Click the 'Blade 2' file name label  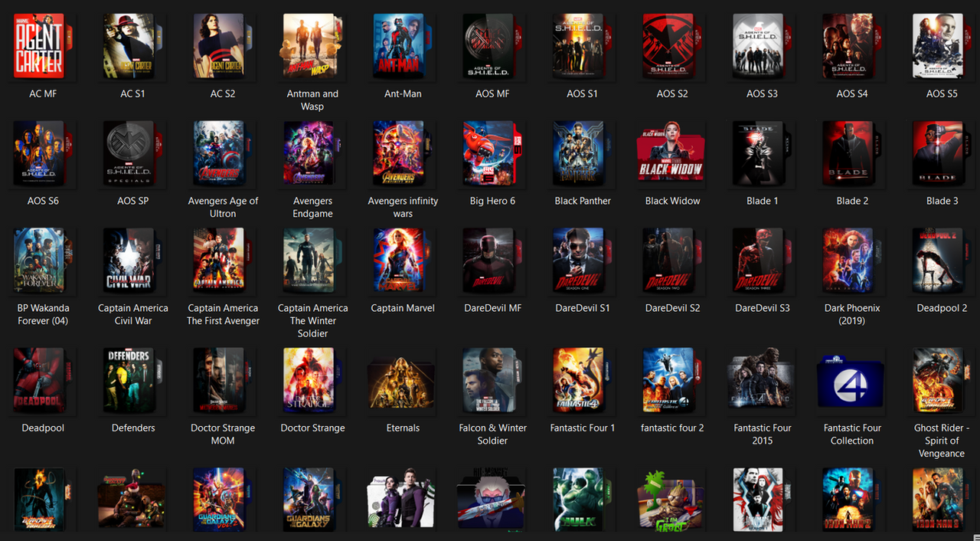852,201
